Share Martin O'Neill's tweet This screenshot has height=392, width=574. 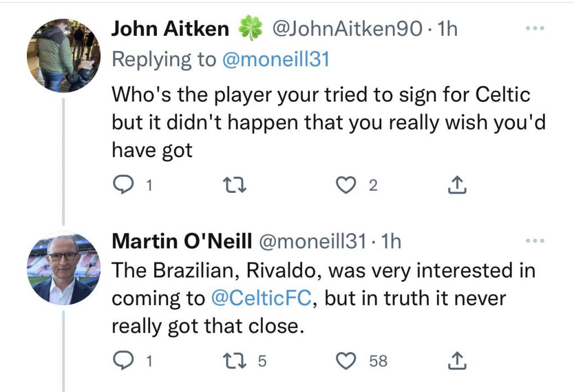pyautogui.click(x=457, y=361)
